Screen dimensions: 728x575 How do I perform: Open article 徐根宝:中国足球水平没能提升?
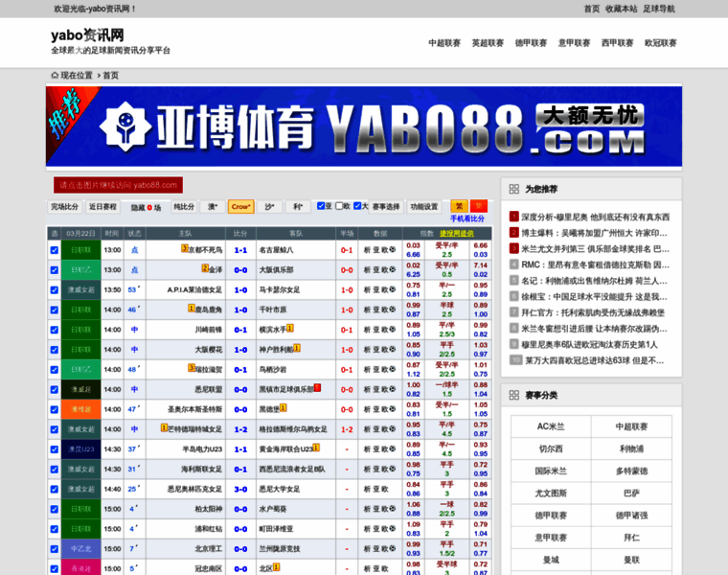tap(594, 297)
